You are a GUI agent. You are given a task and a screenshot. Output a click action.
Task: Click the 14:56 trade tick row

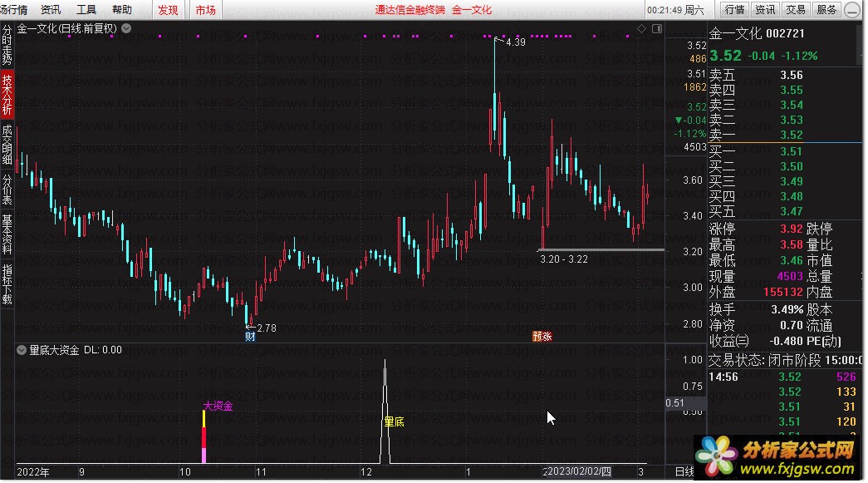[784, 377]
